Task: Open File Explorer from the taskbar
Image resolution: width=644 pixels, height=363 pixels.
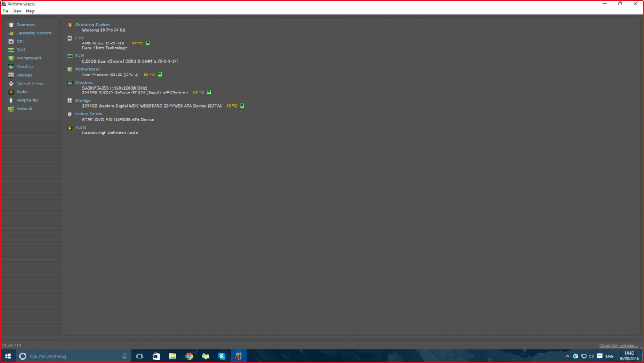Action: [x=173, y=357]
